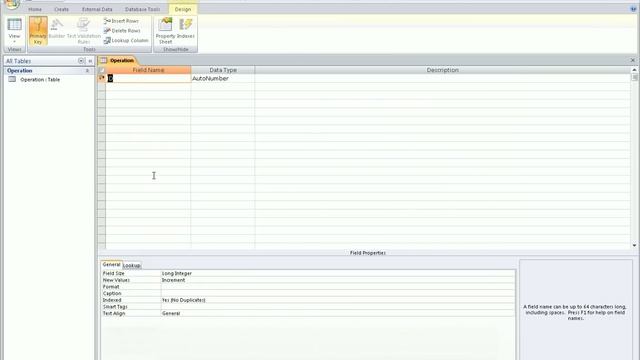Collapse the Operation group in navigation
The image size is (640, 360).
click(x=87, y=71)
